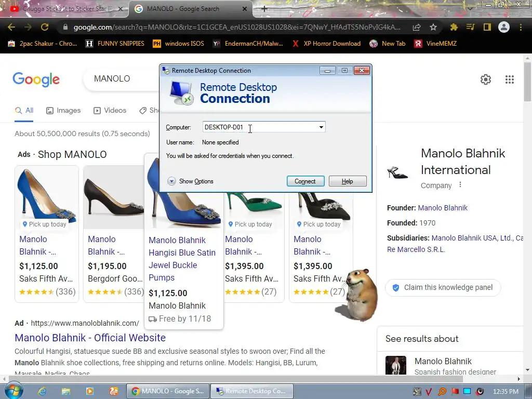Screen dimensions: 532x399
Task: Reload the page with the refresh icon
Action: point(45,27)
